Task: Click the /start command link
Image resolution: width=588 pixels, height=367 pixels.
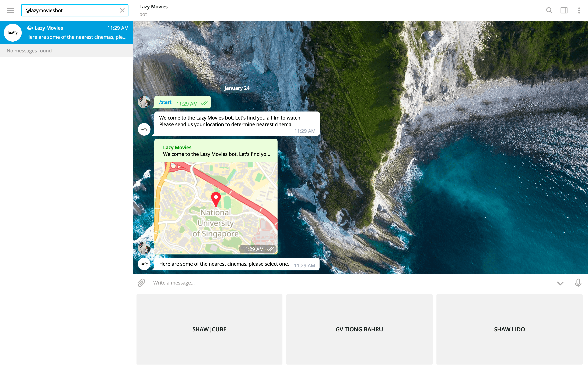Action: tap(165, 102)
